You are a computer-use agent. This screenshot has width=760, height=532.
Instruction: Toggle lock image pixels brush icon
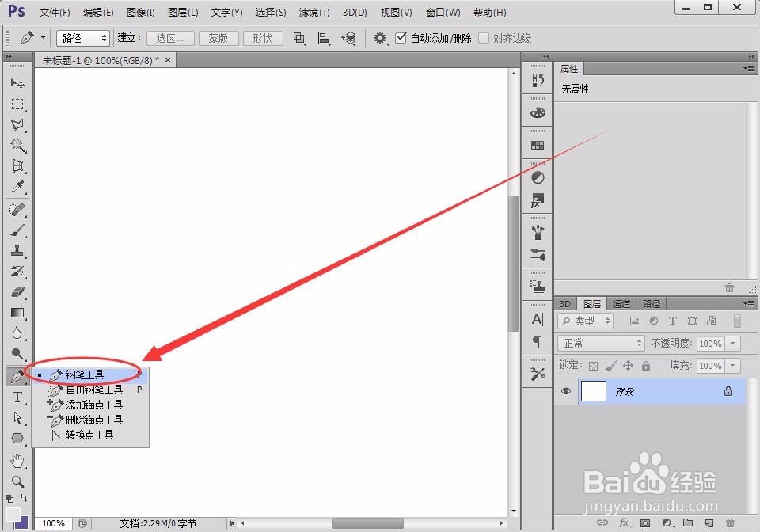(x=611, y=365)
